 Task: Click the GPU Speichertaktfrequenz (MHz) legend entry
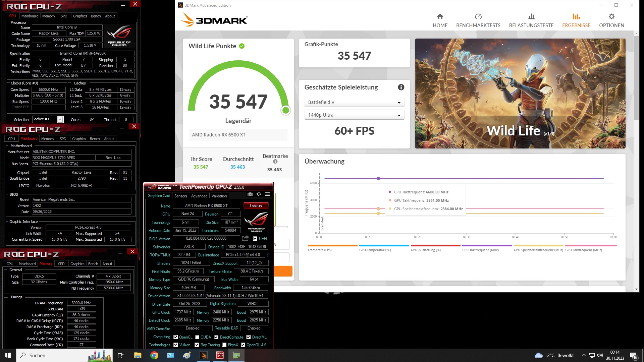(x=538, y=248)
